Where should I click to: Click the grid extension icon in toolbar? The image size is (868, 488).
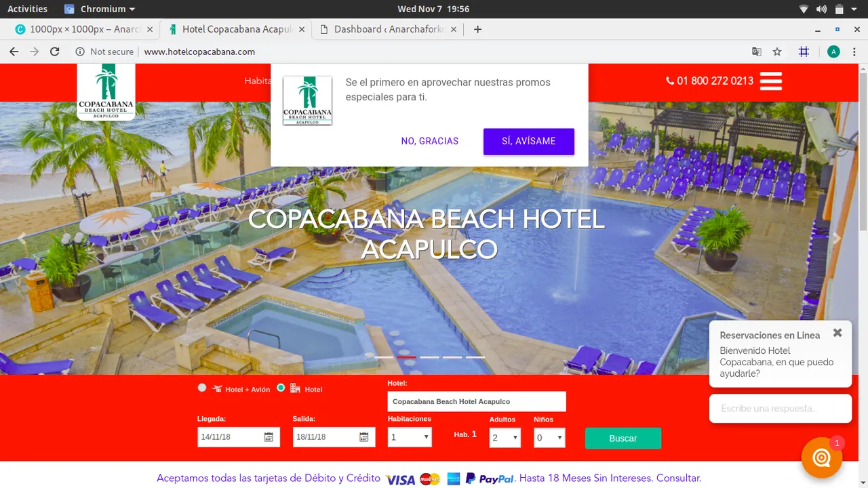[x=804, y=52]
